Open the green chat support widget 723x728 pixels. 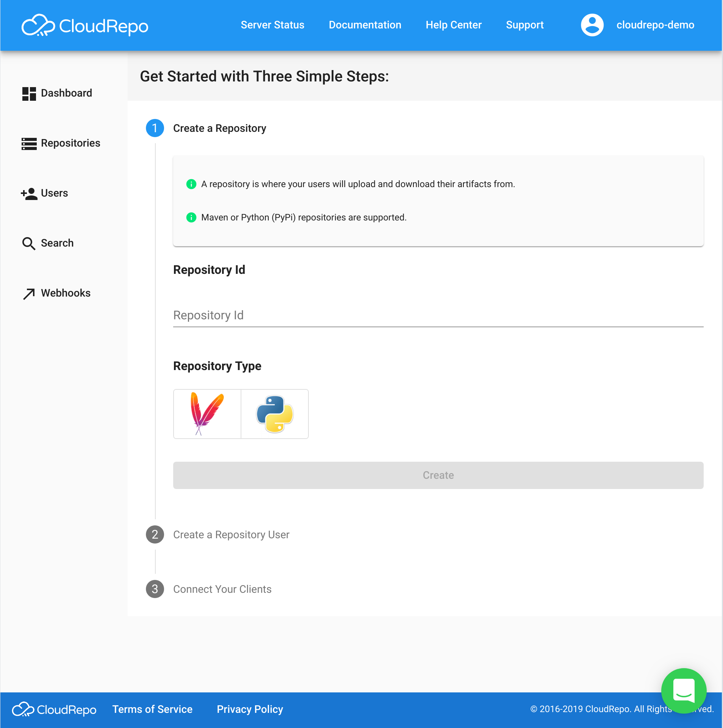pos(684,691)
